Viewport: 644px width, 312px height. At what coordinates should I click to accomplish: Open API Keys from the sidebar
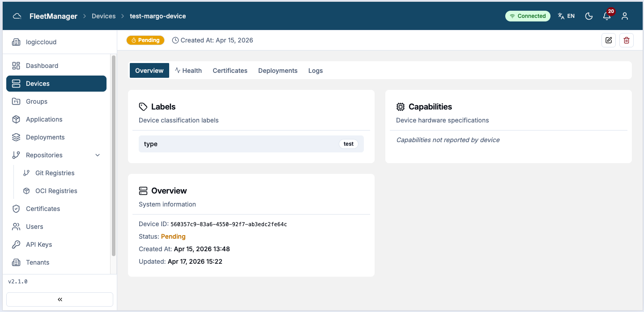point(56,245)
